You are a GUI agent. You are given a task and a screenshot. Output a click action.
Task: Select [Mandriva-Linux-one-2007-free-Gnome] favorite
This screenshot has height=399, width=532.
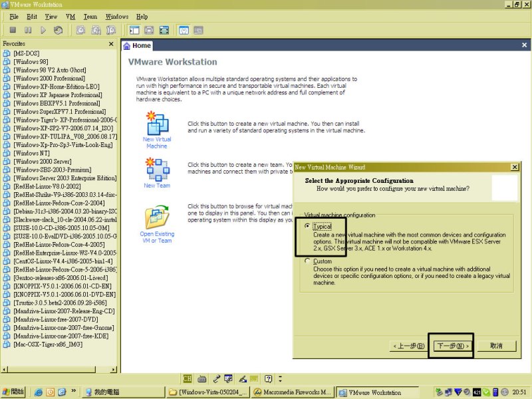point(64,328)
